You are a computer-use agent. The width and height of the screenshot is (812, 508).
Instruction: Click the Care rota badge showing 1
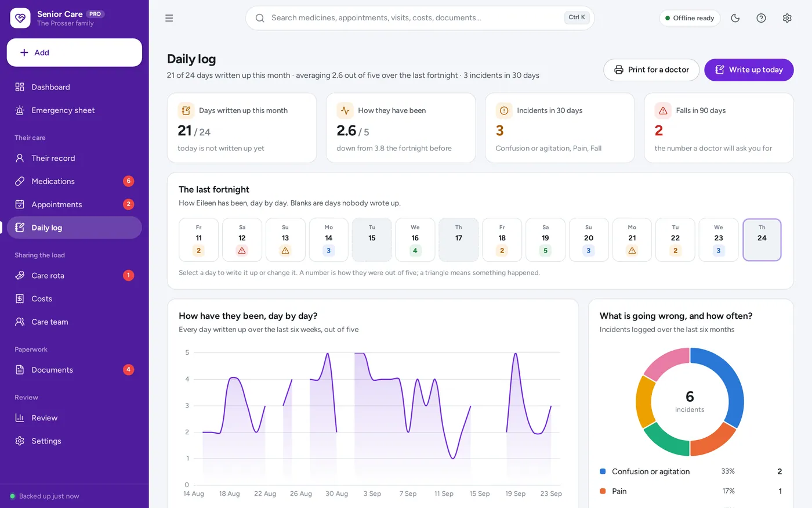pyautogui.click(x=129, y=275)
